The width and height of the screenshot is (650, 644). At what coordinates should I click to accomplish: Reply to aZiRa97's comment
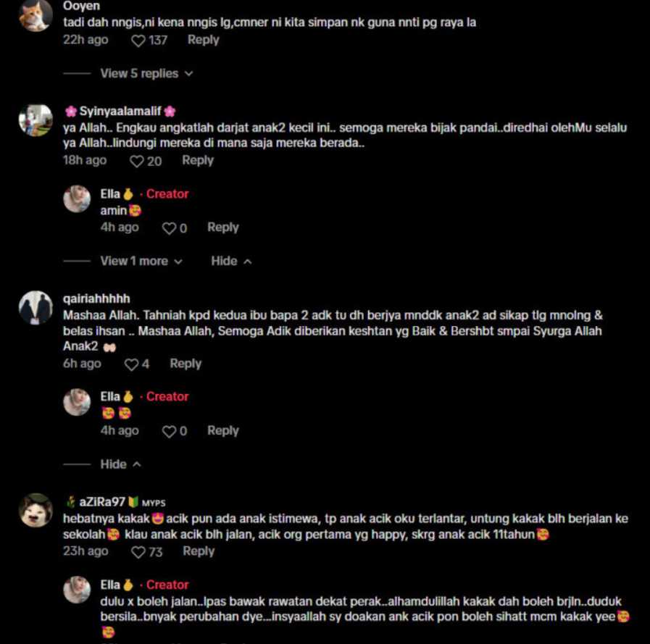[x=199, y=551]
